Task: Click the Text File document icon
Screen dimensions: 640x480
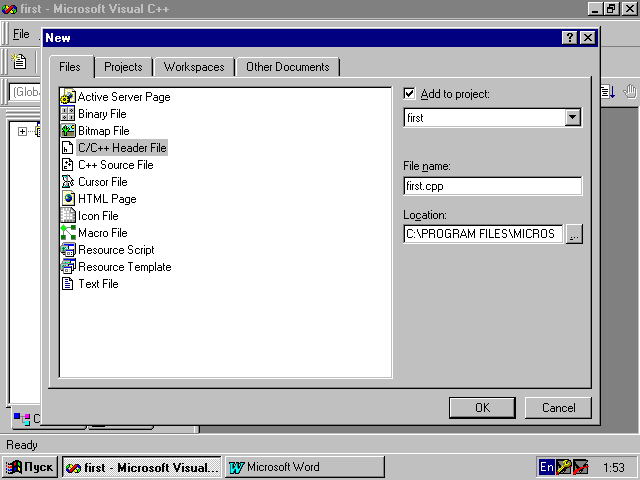Action: tap(68, 284)
